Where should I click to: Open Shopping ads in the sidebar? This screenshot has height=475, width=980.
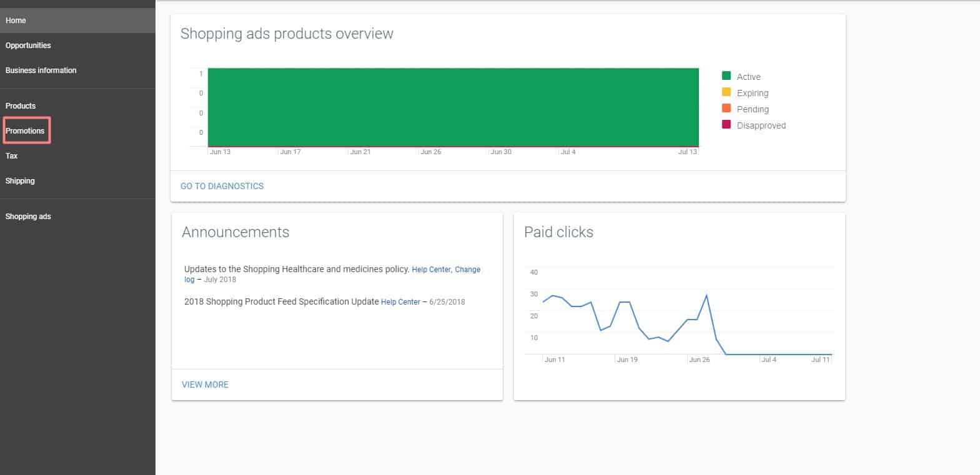click(x=77, y=217)
